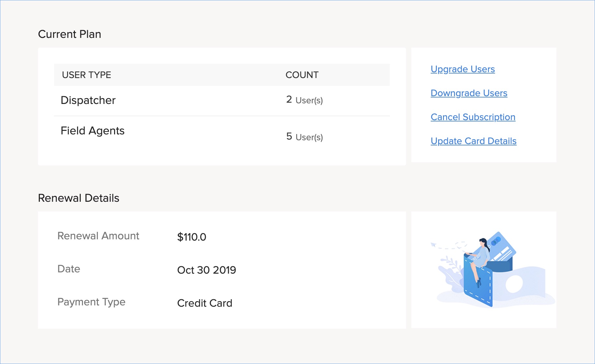This screenshot has width=595, height=364.
Task: Click the USER TYPE column header
Action: click(87, 75)
